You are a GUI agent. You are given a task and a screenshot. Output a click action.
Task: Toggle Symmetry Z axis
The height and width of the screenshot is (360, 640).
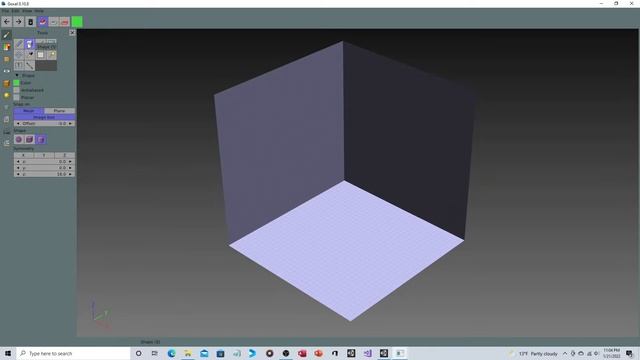tap(64, 155)
